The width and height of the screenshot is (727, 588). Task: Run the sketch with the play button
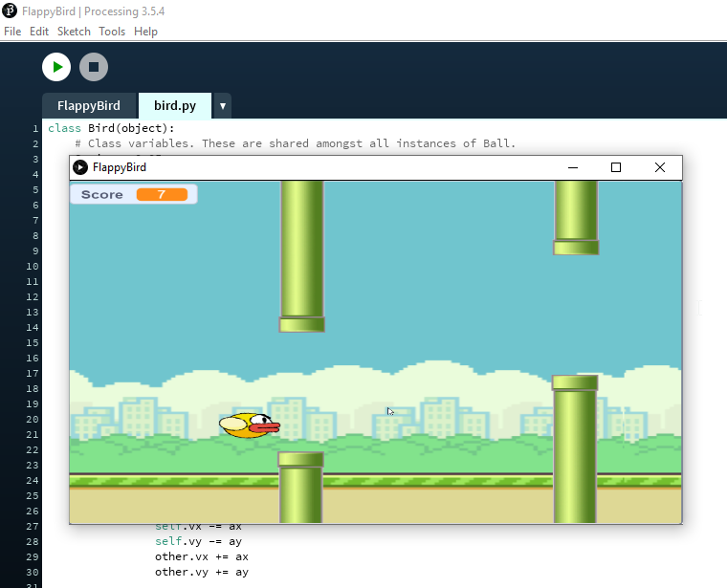pos(56,67)
